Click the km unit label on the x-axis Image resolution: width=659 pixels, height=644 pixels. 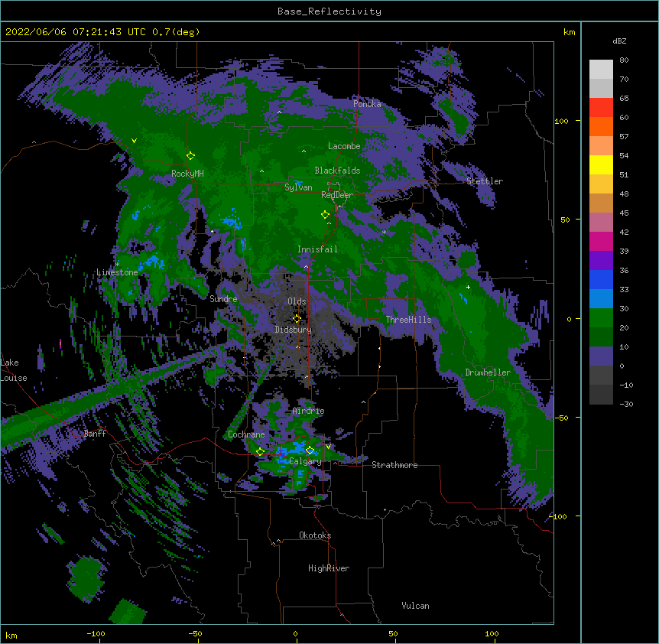(11, 635)
